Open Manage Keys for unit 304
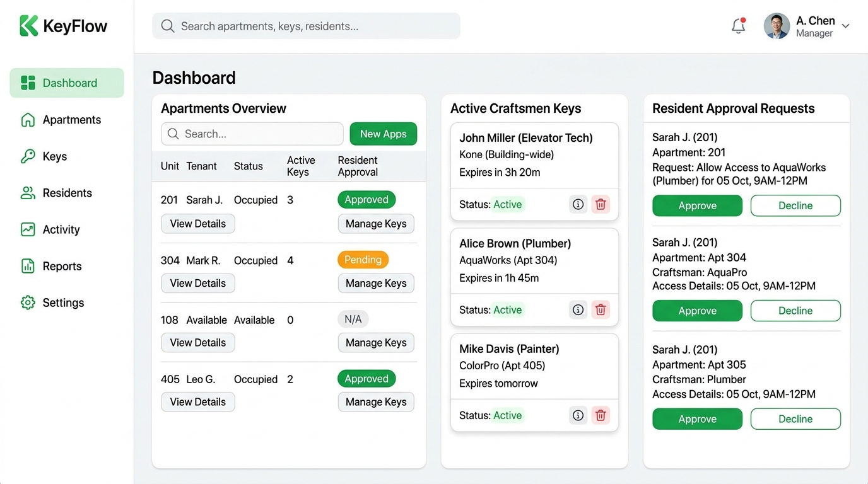868x484 pixels. pyautogui.click(x=376, y=283)
